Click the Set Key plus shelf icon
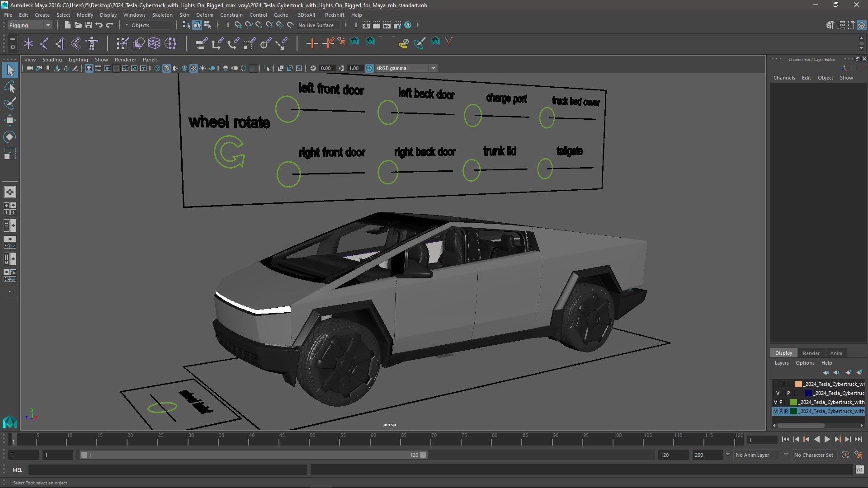 pos(312,43)
